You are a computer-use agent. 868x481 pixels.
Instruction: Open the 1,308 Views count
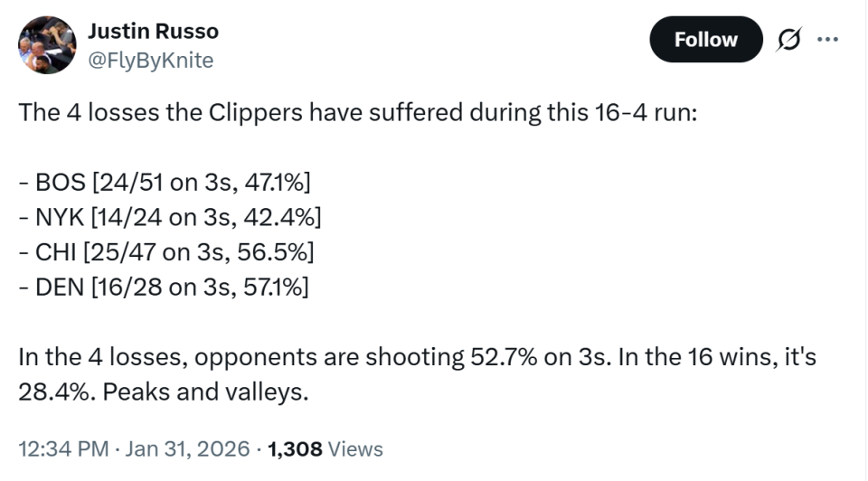(327, 448)
